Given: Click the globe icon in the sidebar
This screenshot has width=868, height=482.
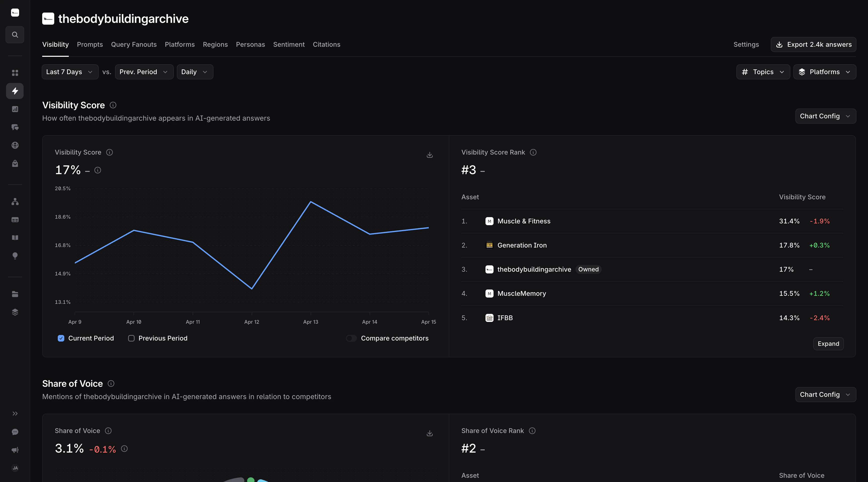Looking at the screenshot, I should click(x=15, y=145).
